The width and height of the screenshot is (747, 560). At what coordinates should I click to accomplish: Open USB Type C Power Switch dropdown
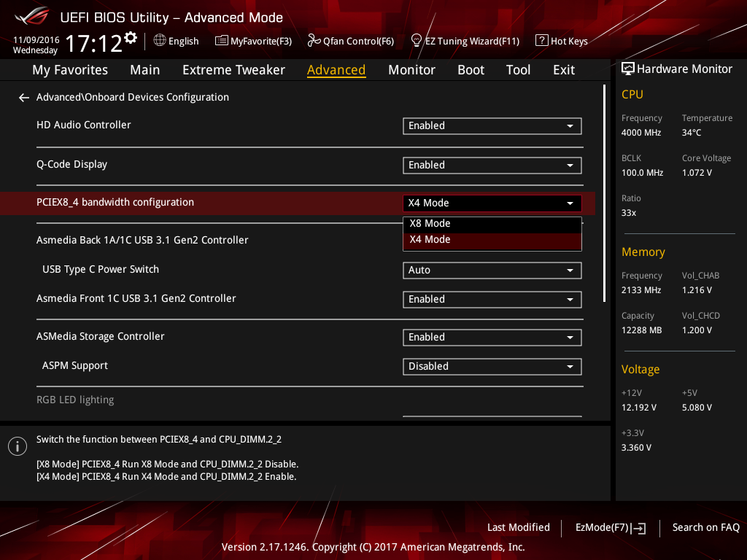pyautogui.click(x=492, y=271)
